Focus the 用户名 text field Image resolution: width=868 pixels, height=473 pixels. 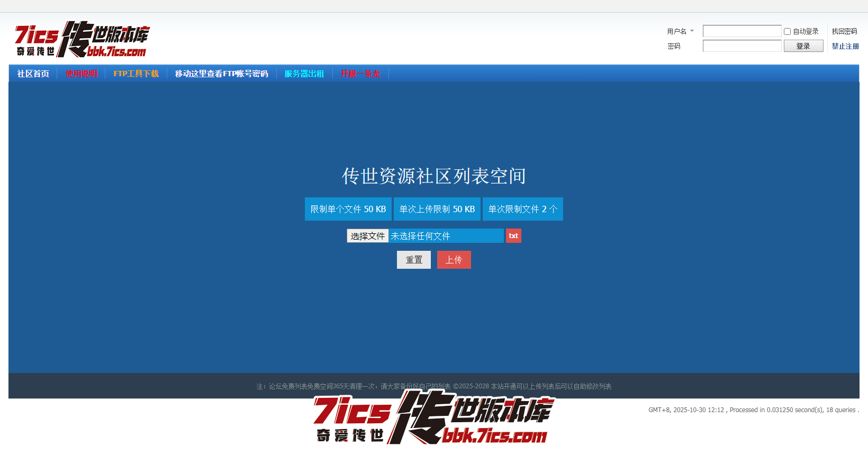(x=742, y=31)
